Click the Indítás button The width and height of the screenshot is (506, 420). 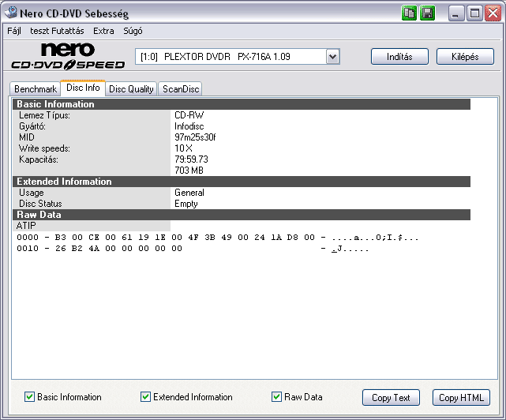(399, 57)
